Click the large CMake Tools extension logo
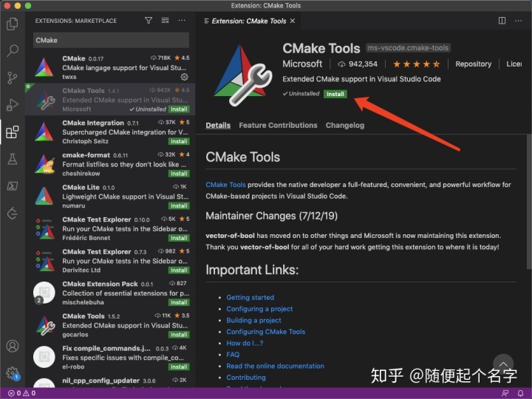532x399 pixels. tap(242, 75)
